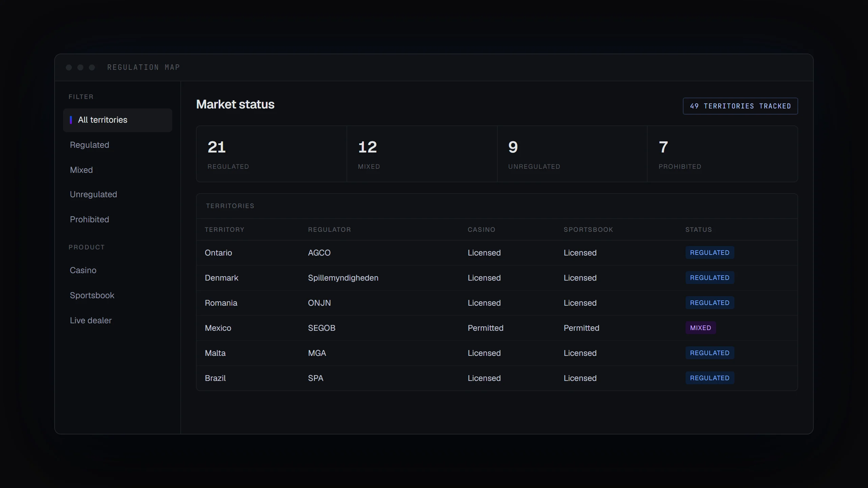
Task: Click the SEGOB regulator cell
Action: [x=321, y=328]
